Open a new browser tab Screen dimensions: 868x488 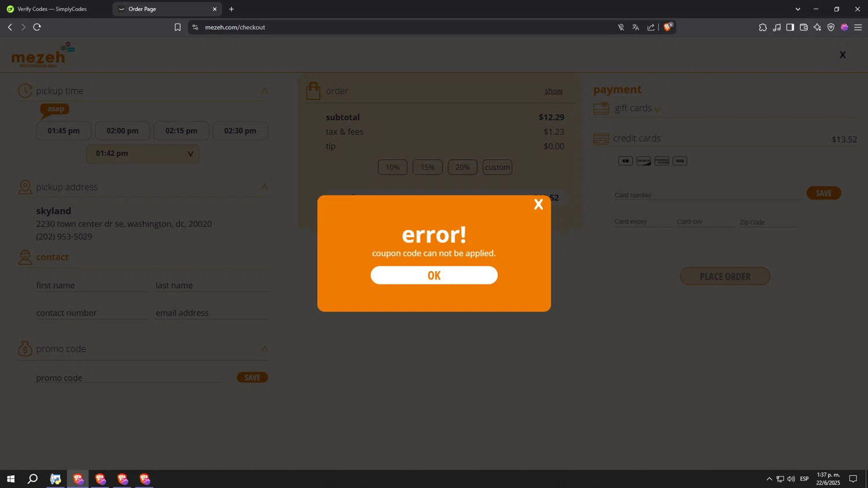pyautogui.click(x=231, y=9)
